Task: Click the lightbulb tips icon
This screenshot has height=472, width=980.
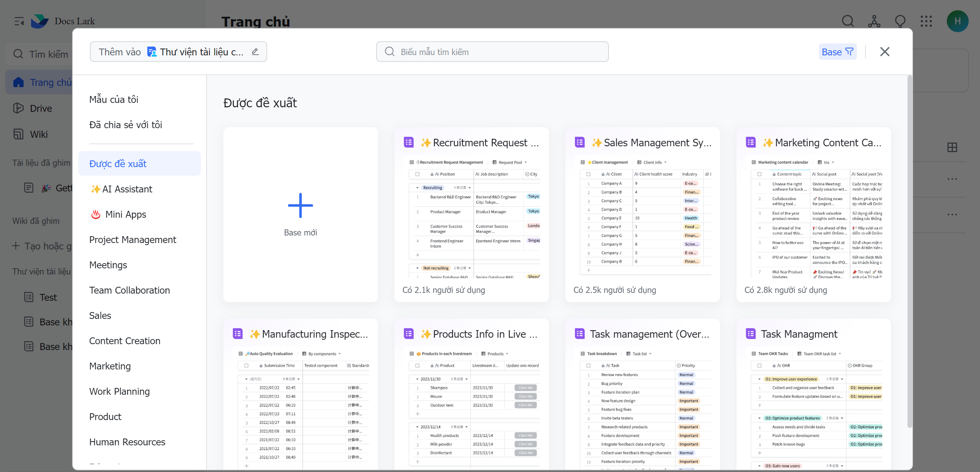Action: pyautogui.click(x=900, y=21)
